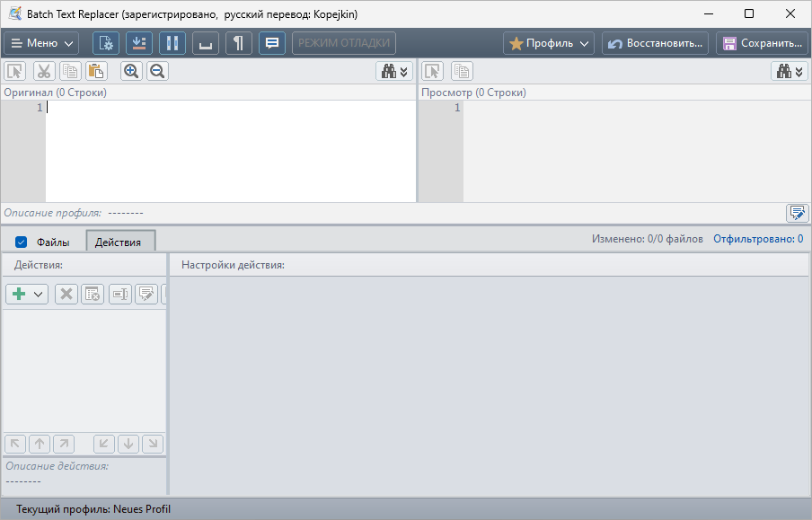
Task: Click the Zoom Out magnifier icon
Action: 157,71
